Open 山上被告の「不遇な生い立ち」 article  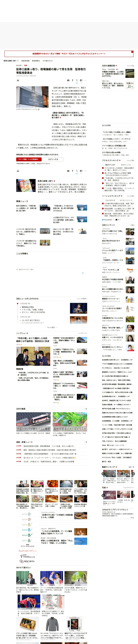(x=64, y=352)
